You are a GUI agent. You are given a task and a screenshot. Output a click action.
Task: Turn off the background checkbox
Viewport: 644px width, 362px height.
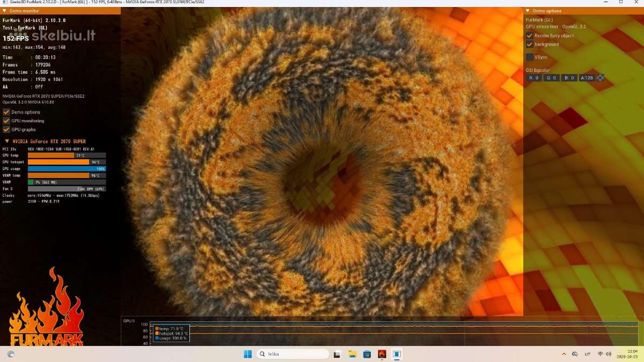coord(530,44)
